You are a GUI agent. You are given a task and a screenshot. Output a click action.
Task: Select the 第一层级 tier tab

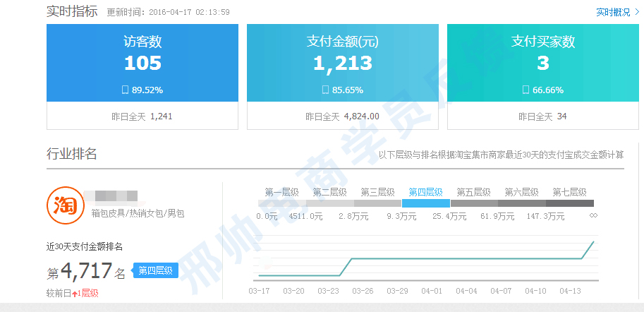pyautogui.click(x=281, y=192)
